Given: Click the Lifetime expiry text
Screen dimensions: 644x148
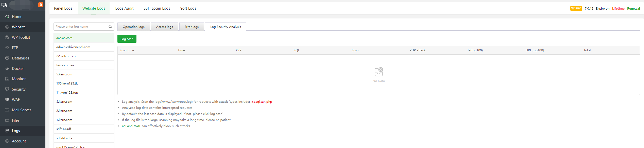Looking at the screenshot, I should pos(618,8).
